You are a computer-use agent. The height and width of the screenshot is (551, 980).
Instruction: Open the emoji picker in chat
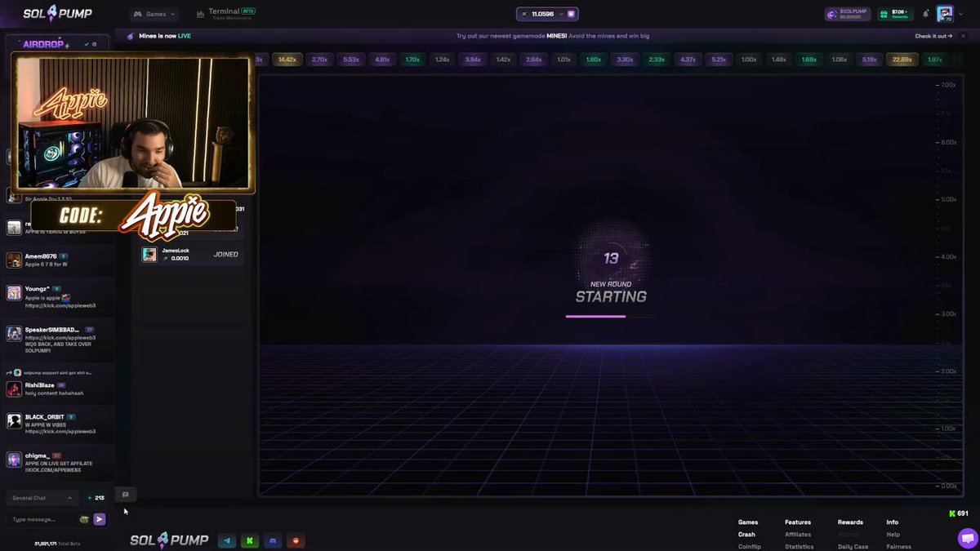84,519
